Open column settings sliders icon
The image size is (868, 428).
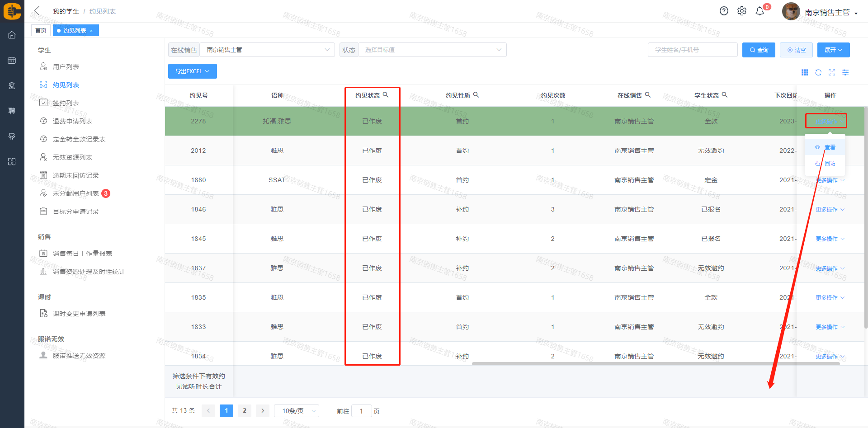click(845, 73)
